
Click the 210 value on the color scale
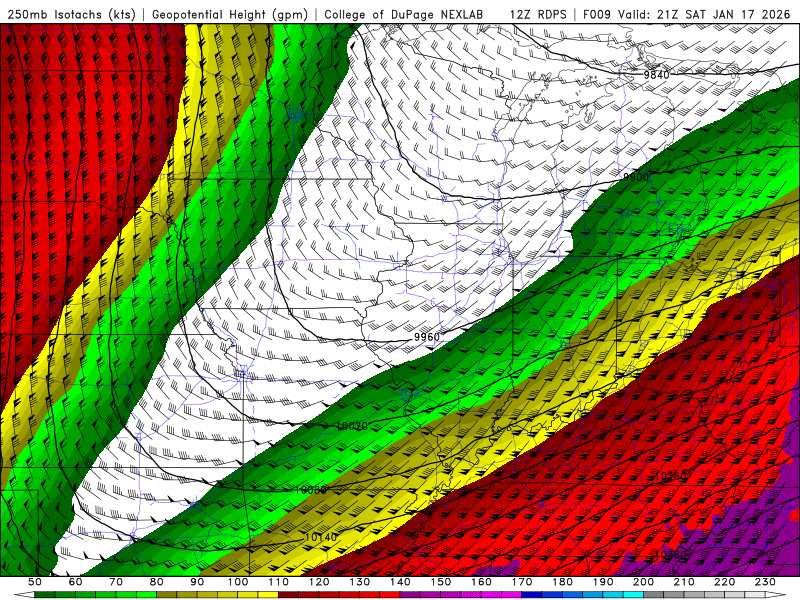tap(684, 582)
